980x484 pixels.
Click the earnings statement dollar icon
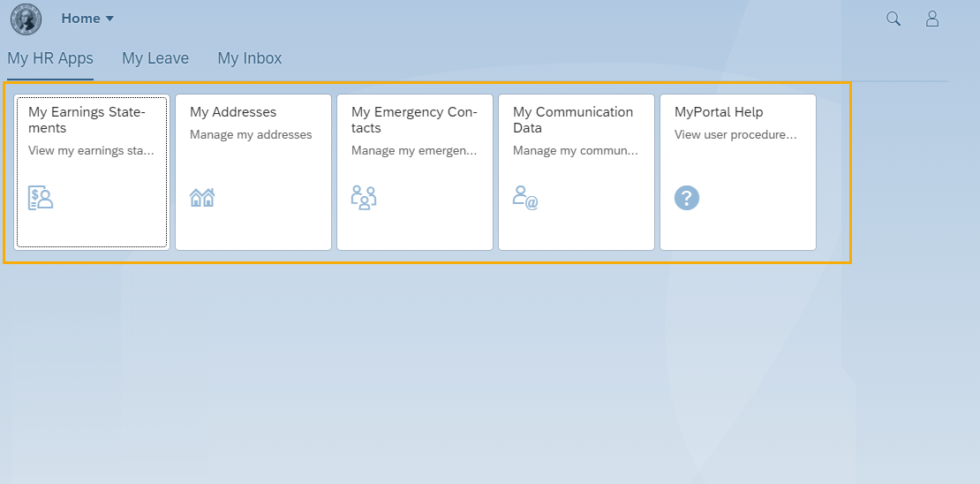tap(41, 197)
